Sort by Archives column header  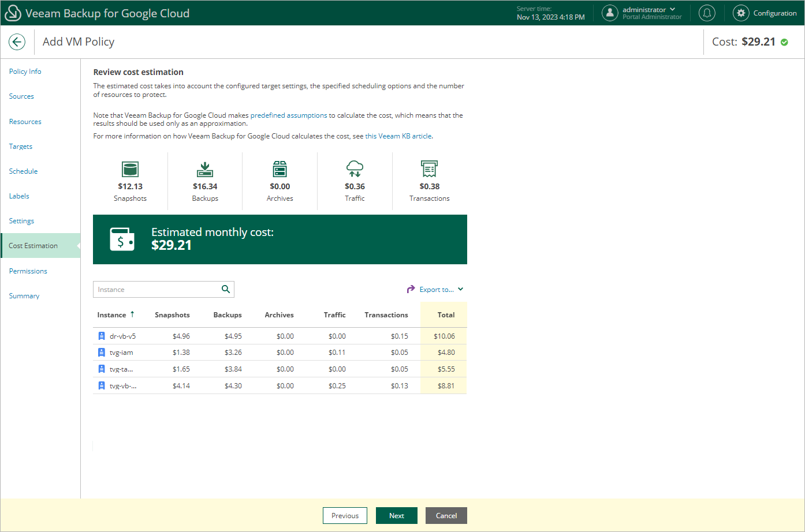(279, 315)
